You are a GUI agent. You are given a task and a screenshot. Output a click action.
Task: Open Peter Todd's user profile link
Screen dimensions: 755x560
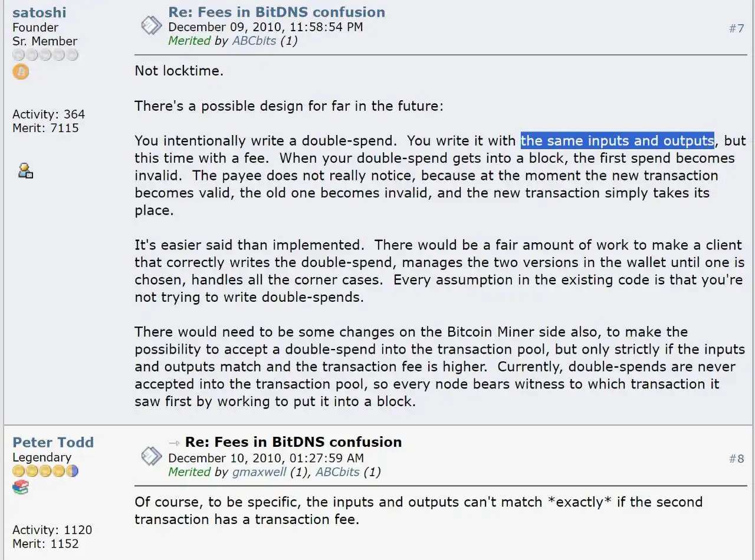(x=53, y=442)
